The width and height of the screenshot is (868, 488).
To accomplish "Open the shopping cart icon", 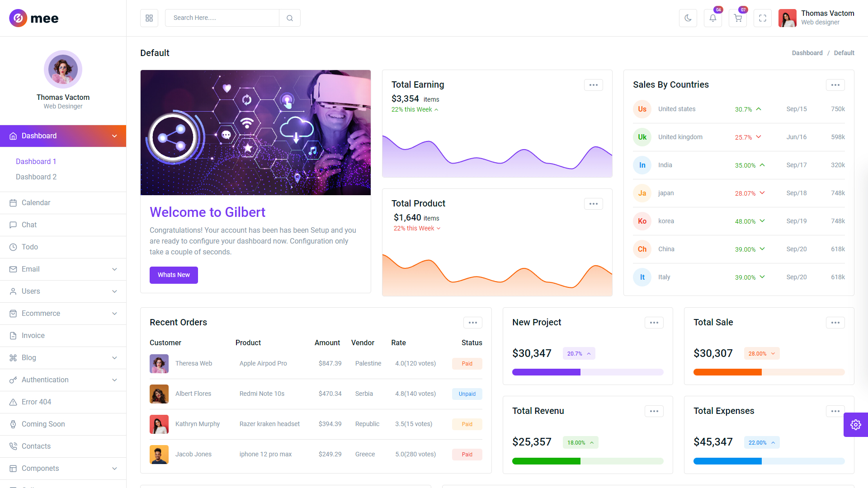I will [x=737, y=18].
